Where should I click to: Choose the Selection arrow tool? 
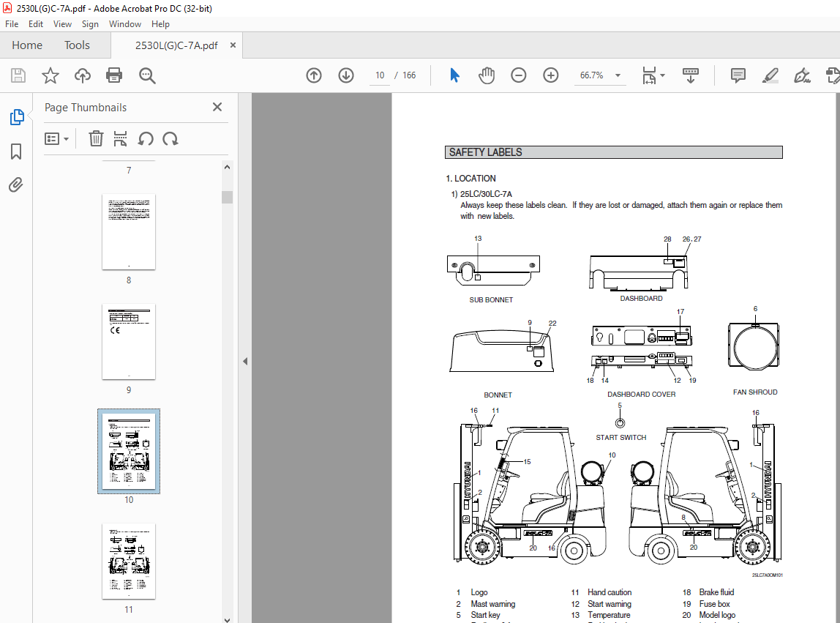tap(454, 75)
